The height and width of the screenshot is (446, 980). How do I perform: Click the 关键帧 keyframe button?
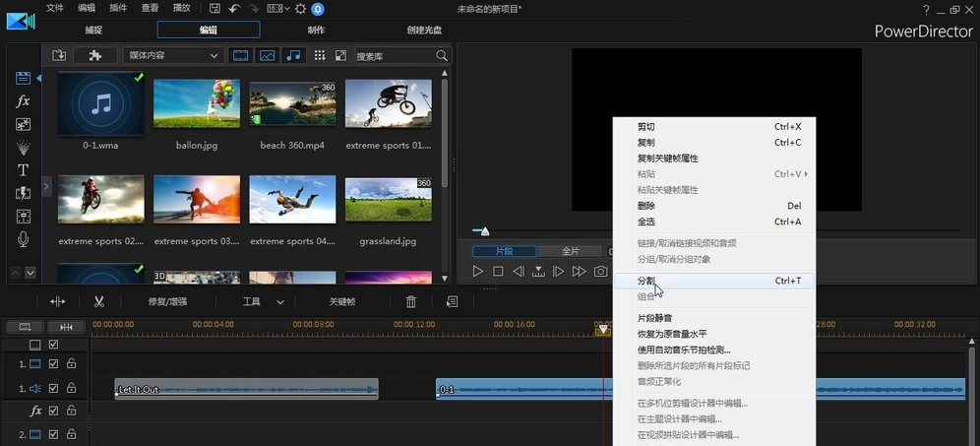click(342, 301)
